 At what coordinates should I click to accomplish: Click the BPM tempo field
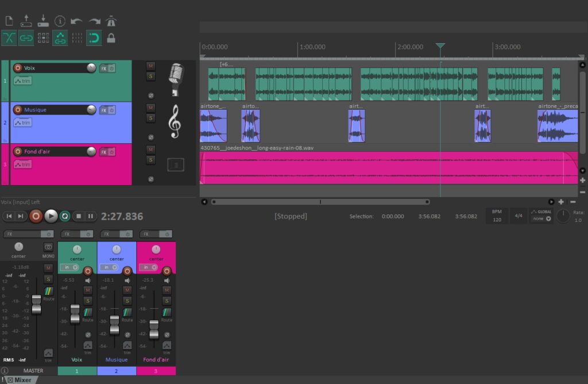click(x=497, y=216)
